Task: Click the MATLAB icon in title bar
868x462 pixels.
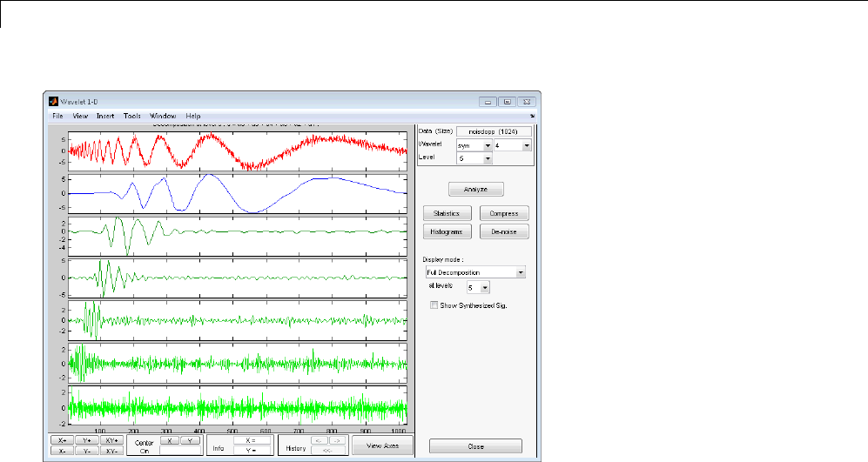Action: [x=52, y=101]
